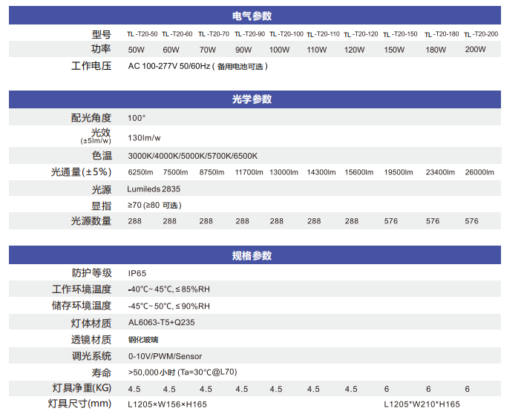524x420 pixels.
Task: Click the 0-10V/PWM/Sensor dimming value
Action: (165, 356)
